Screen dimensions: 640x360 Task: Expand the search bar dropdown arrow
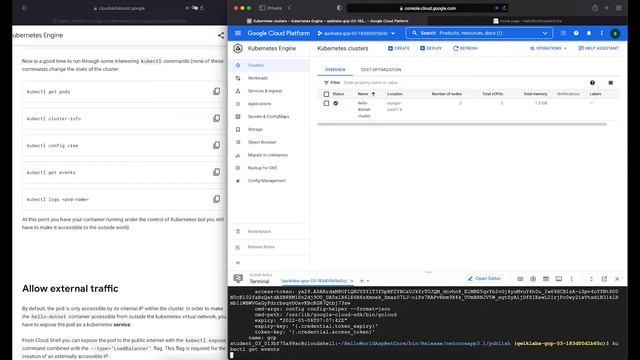pyautogui.click(x=545, y=33)
